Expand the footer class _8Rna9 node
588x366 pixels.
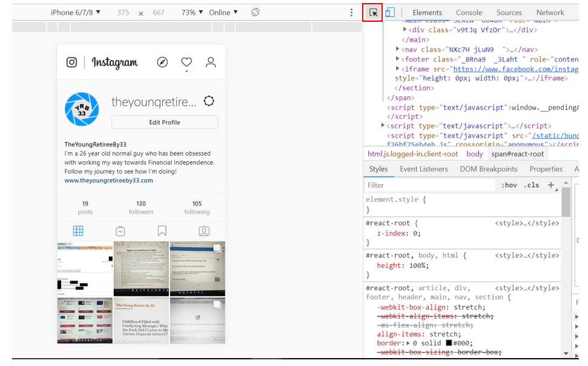397,59
